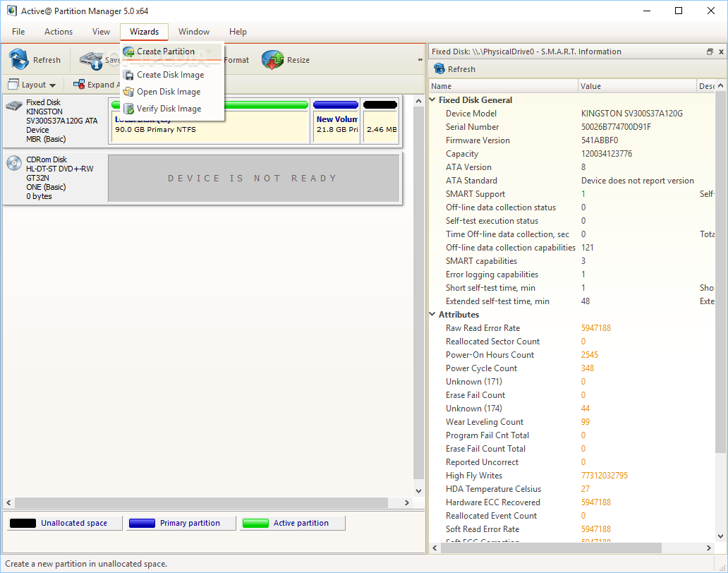This screenshot has width=728, height=573.
Task: Select the CDRom Disk icon
Action: pos(14,163)
